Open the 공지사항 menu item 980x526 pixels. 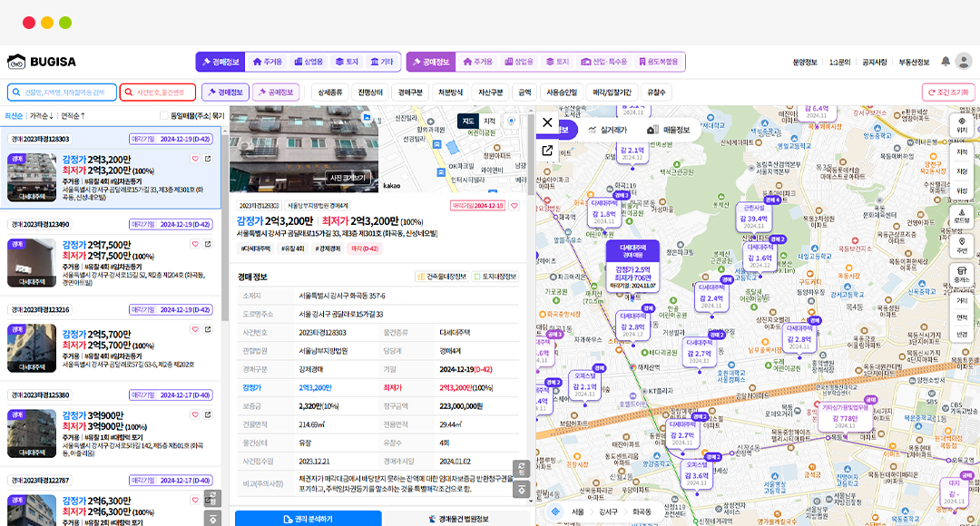(874, 62)
